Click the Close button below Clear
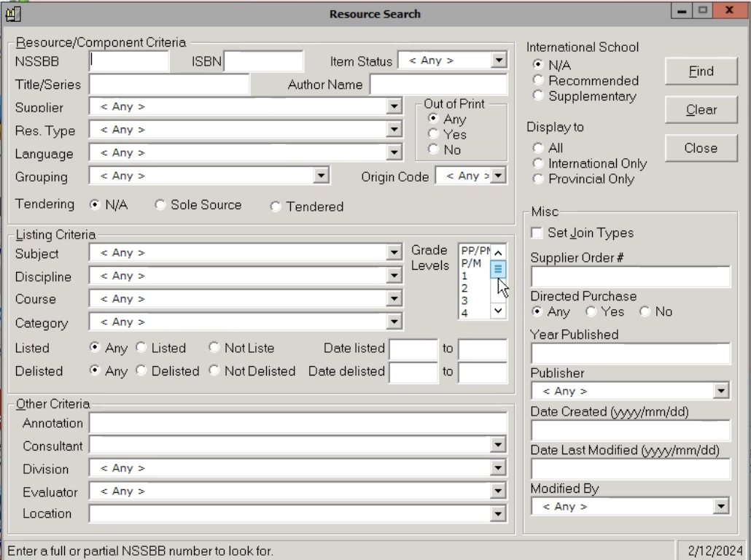Screen dimensions: 751x560 [x=701, y=148]
